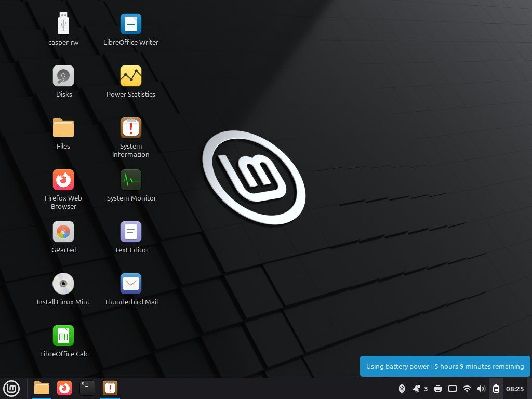The height and width of the screenshot is (399, 532).
Task: Click the screen-shaped tray icon beside the printer
Action: (x=453, y=389)
